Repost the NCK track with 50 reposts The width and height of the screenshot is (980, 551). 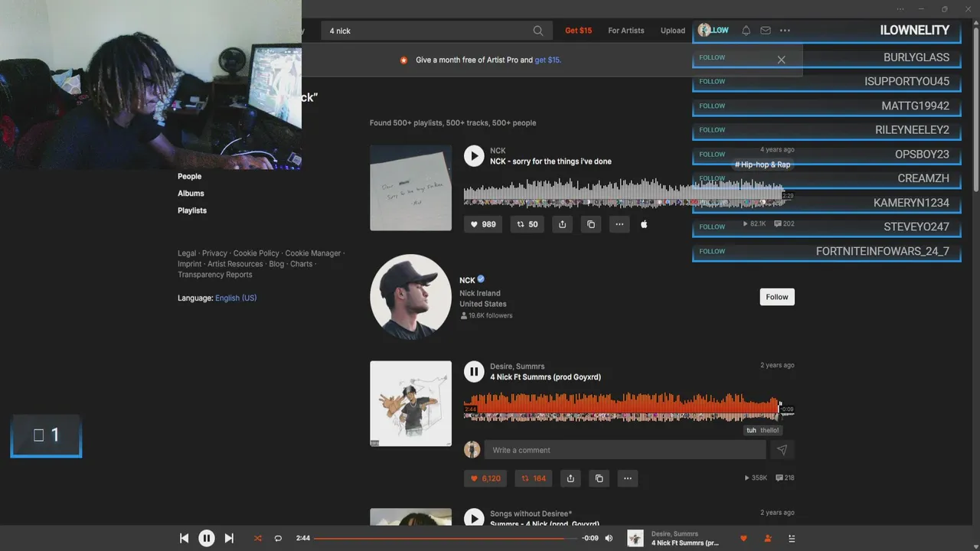[x=527, y=224]
